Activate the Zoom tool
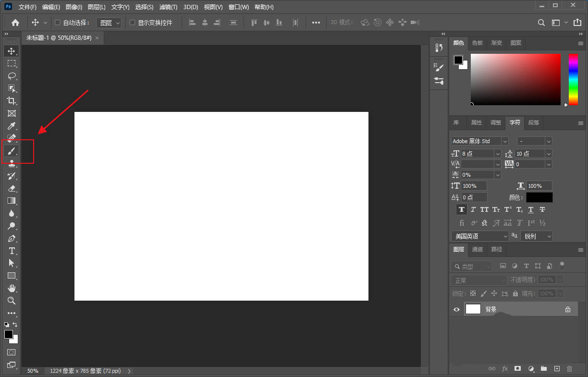588x377 pixels. pos(12,301)
